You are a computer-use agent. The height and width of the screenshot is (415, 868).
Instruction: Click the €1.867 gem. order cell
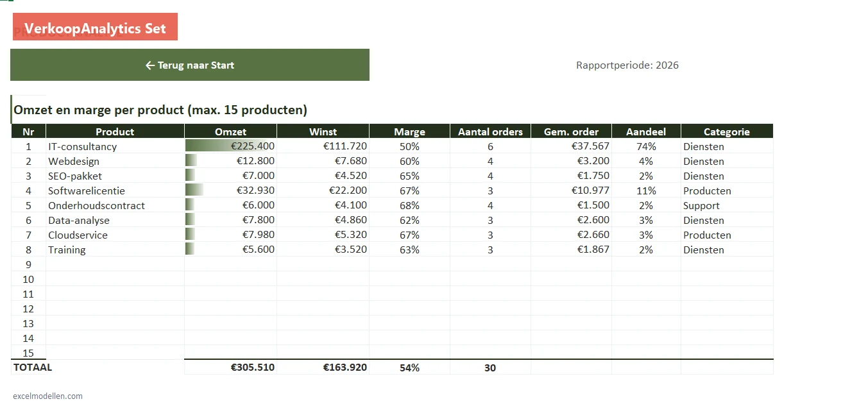click(x=571, y=250)
